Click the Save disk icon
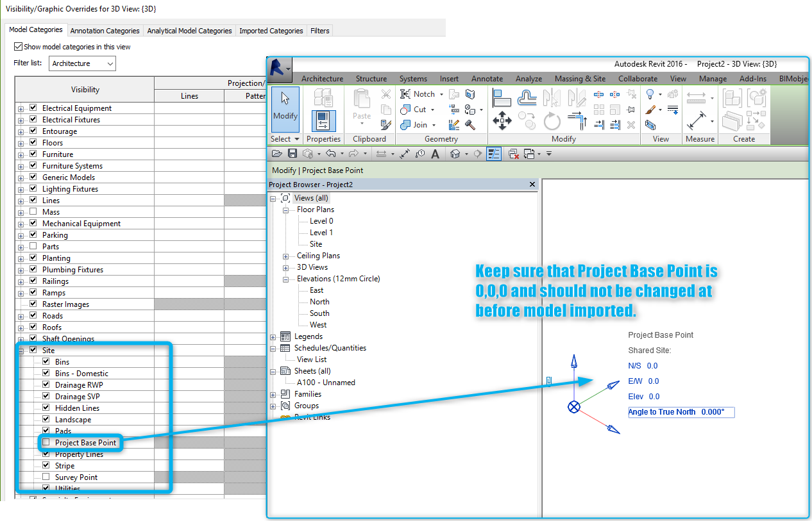This screenshot has width=812, height=521. pos(292,154)
